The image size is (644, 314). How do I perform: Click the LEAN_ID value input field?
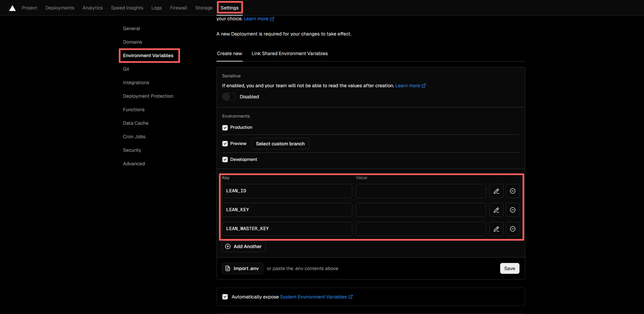point(420,191)
